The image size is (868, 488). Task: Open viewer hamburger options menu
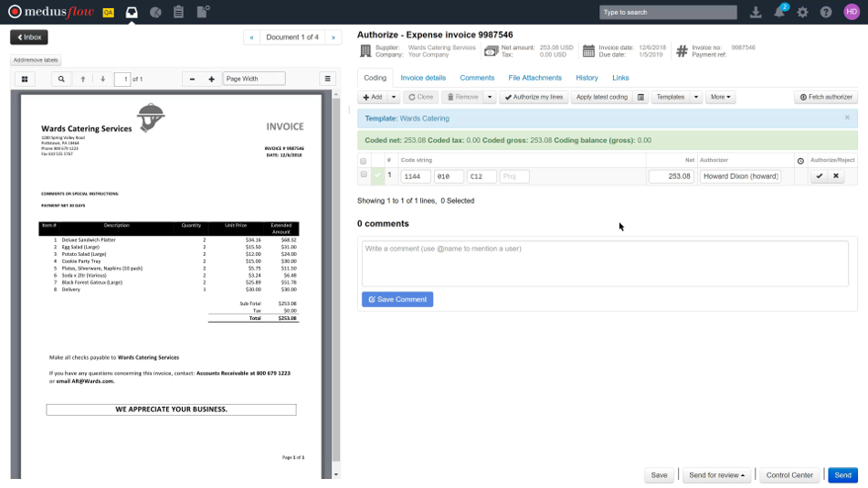(328, 79)
